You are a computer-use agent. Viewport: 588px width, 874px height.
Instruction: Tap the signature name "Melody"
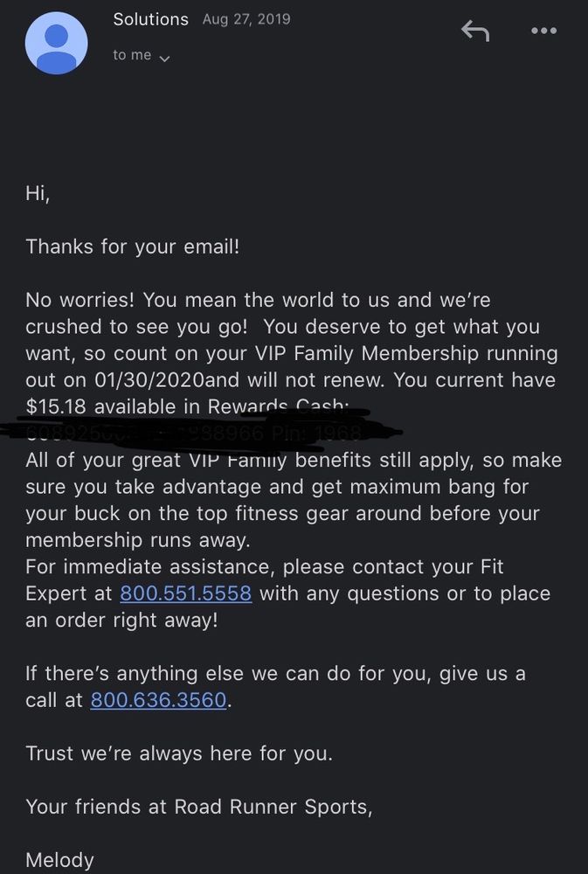pyautogui.click(x=59, y=860)
